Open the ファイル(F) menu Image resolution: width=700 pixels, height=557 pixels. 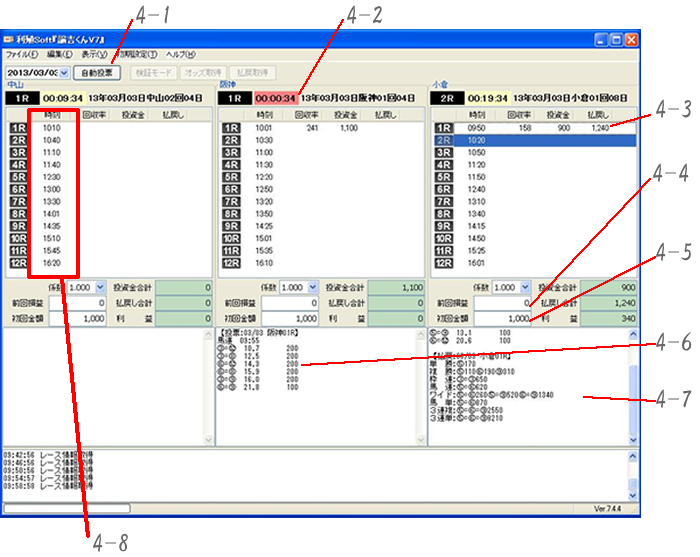pyautogui.click(x=21, y=54)
